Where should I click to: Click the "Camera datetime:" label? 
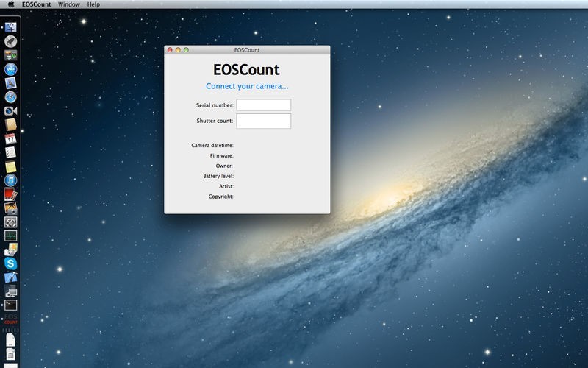click(212, 145)
